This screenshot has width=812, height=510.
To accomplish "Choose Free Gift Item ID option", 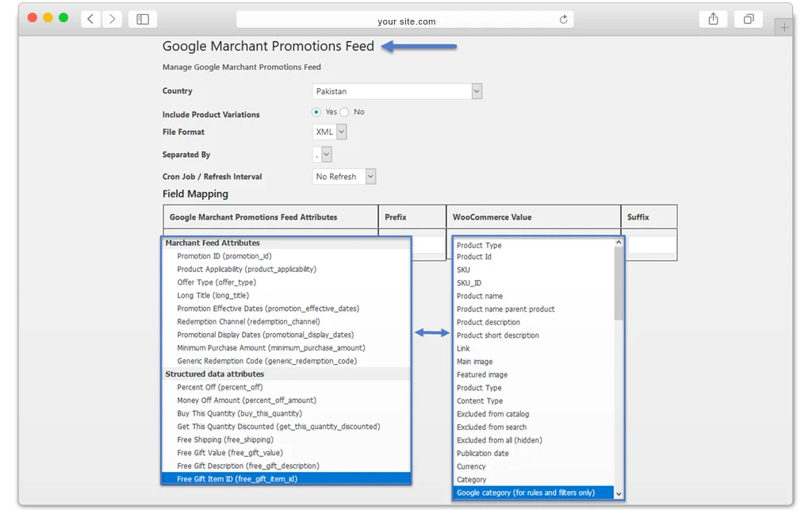I will [286, 479].
